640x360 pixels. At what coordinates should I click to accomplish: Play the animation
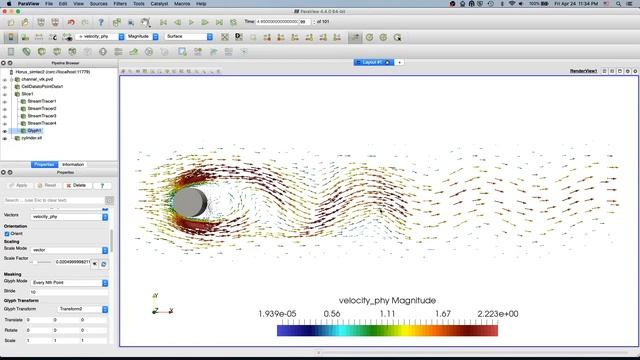pos(191,22)
